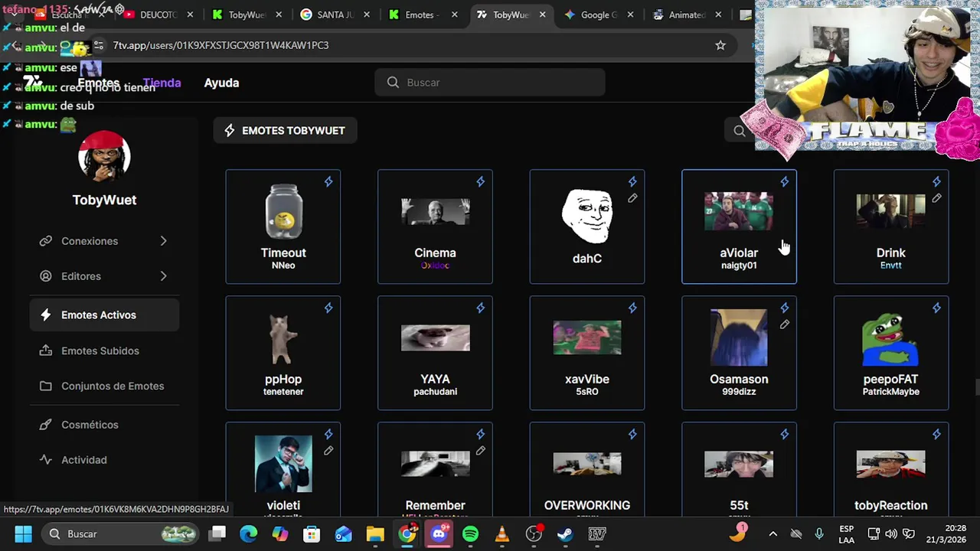Expand the Conexiones chevron arrow
980x551 pixels.
pos(163,241)
